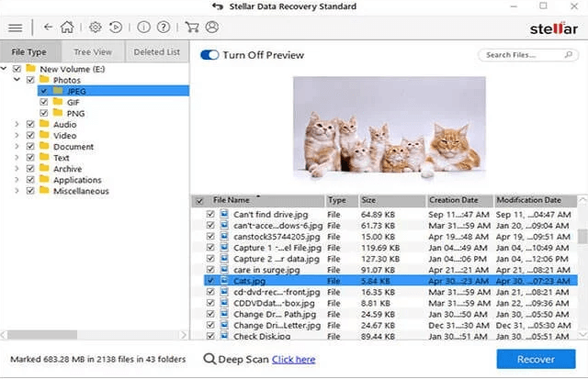Uncheck the care in surge.jpg checkbox

[x=210, y=270]
